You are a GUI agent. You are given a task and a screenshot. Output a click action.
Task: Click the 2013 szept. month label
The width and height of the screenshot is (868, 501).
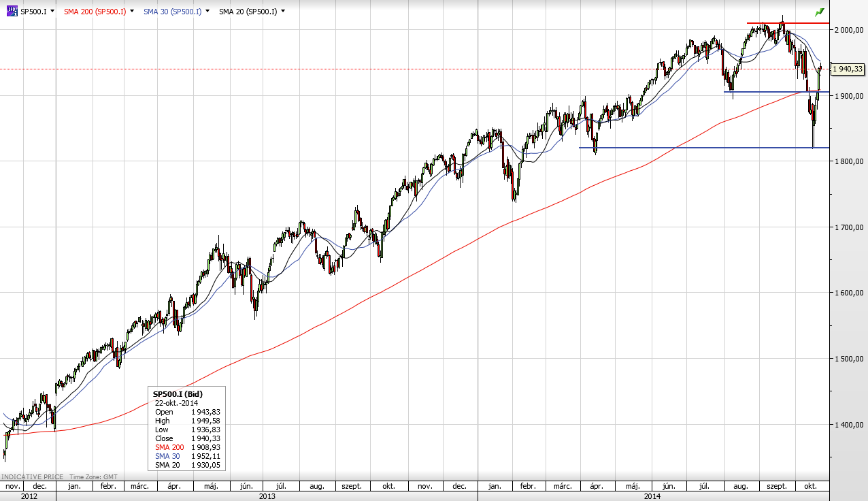352,487
